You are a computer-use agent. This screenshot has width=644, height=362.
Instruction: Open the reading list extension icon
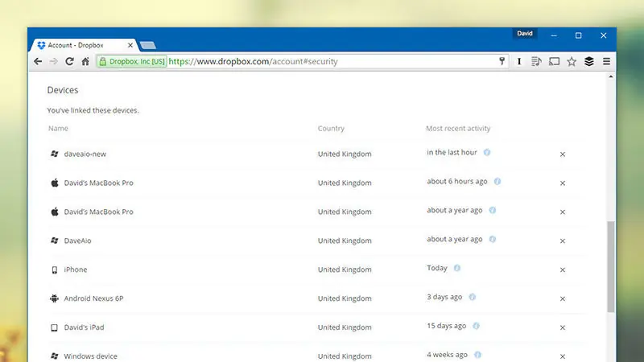(x=536, y=62)
